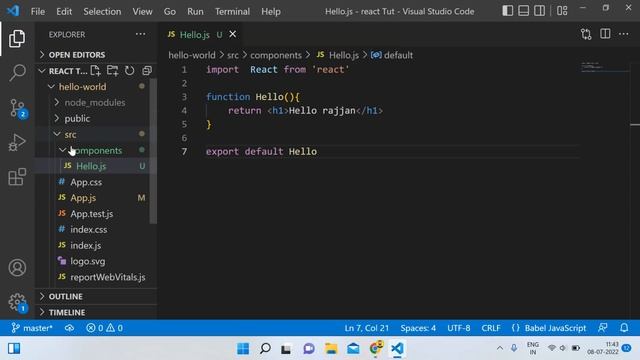Image resolution: width=640 pixels, height=360 pixels.
Task: Change Spaces: 4 indentation setting
Action: (x=418, y=328)
